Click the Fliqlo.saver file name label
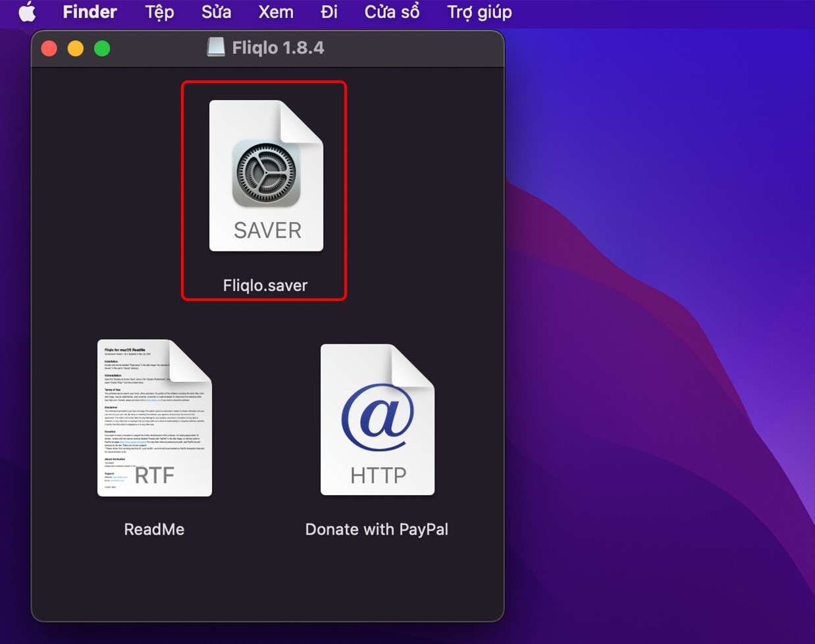 (265, 285)
